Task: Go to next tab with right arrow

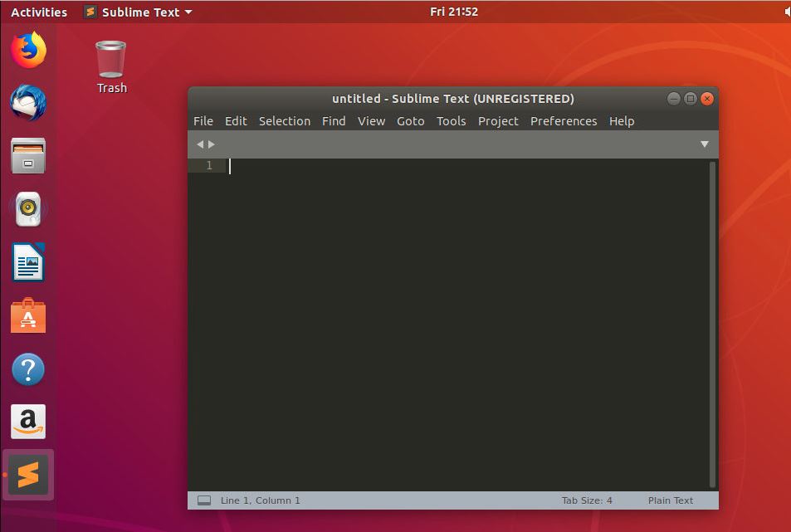Action: pyautogui.click(x=212, y=144)
